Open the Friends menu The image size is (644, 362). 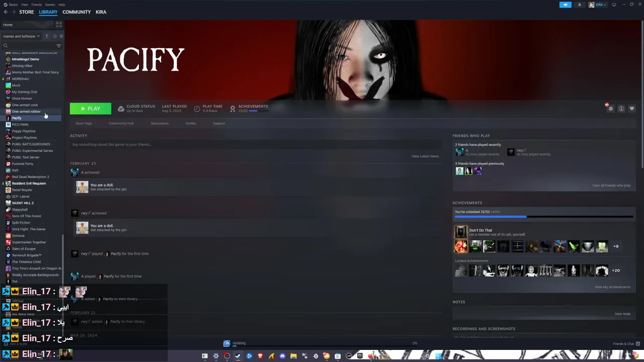tap(37, 5)
